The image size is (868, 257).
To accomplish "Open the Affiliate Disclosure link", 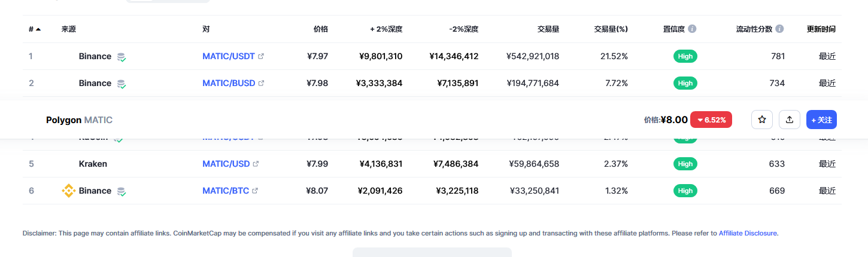I will [748, 233].
